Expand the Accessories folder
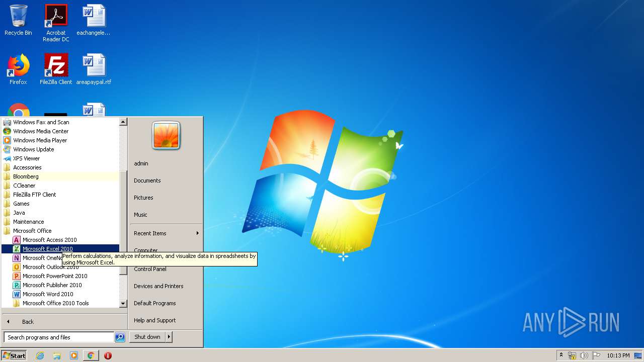 (x=60, y=167)
